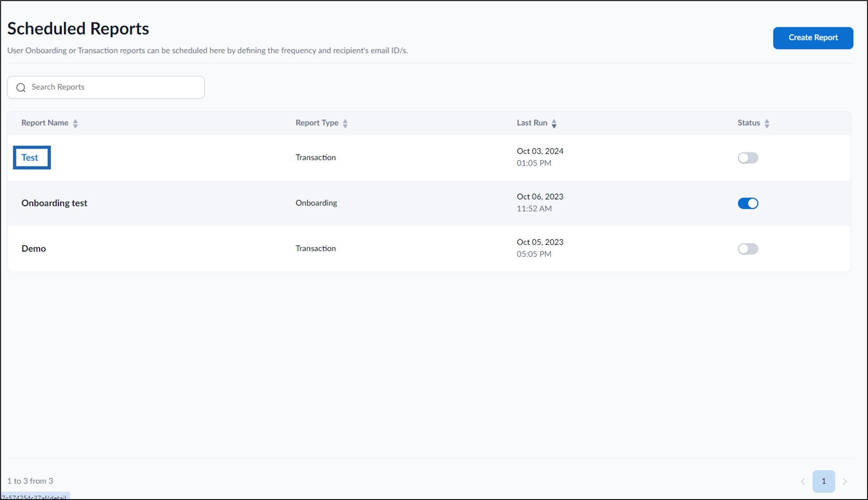The height and width of the screenshot is (500, 868).
Task: Click the Scheduled Reports heading
Action: pos(78,29)
